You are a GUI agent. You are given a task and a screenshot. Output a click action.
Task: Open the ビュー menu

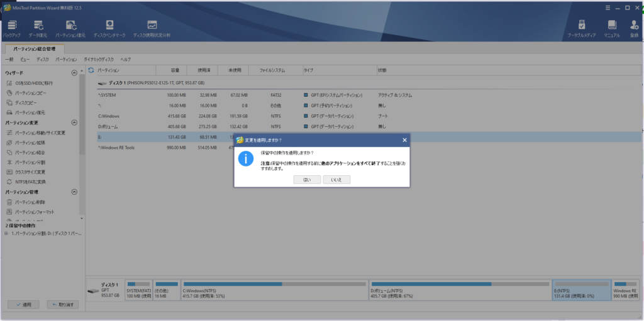(x=25, y=60)
